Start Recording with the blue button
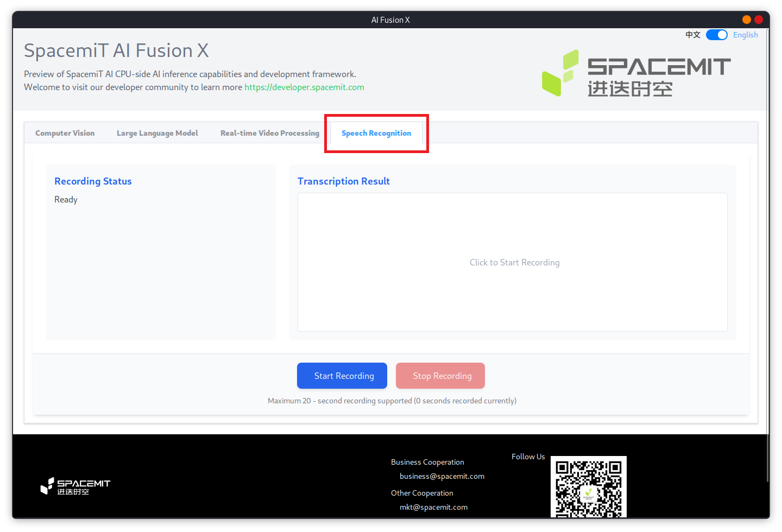 342,376
